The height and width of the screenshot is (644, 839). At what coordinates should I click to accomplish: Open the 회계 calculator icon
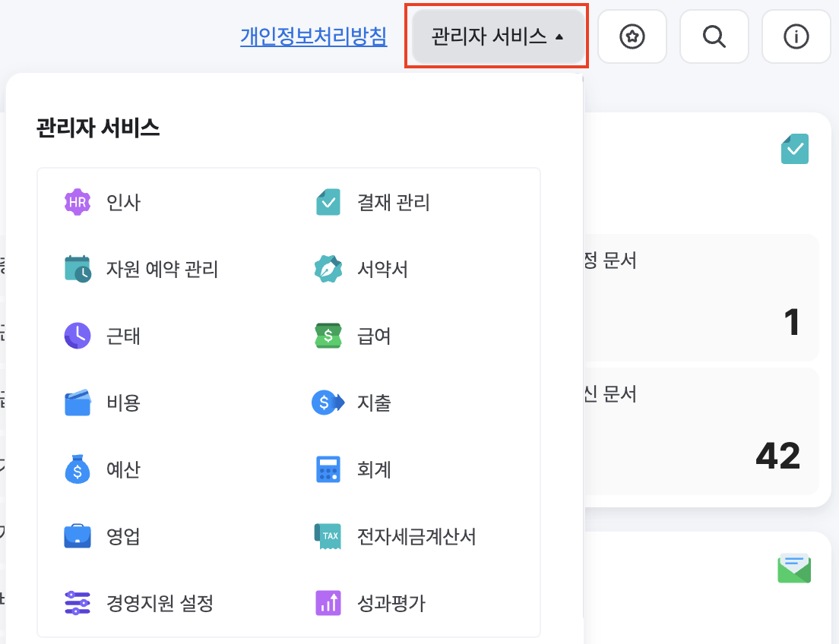[x=328, y=470]
